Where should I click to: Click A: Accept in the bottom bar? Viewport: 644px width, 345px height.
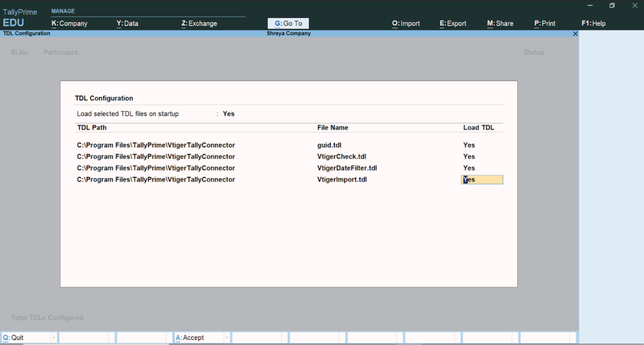[198, 338]
